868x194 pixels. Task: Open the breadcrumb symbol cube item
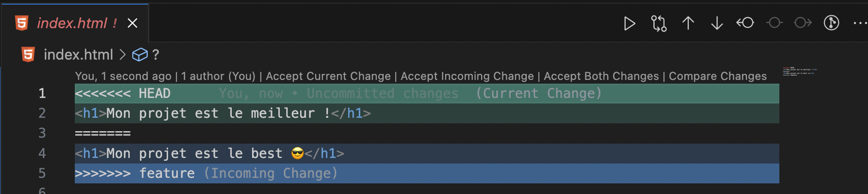pyautogui.click(x=140, y=55)
